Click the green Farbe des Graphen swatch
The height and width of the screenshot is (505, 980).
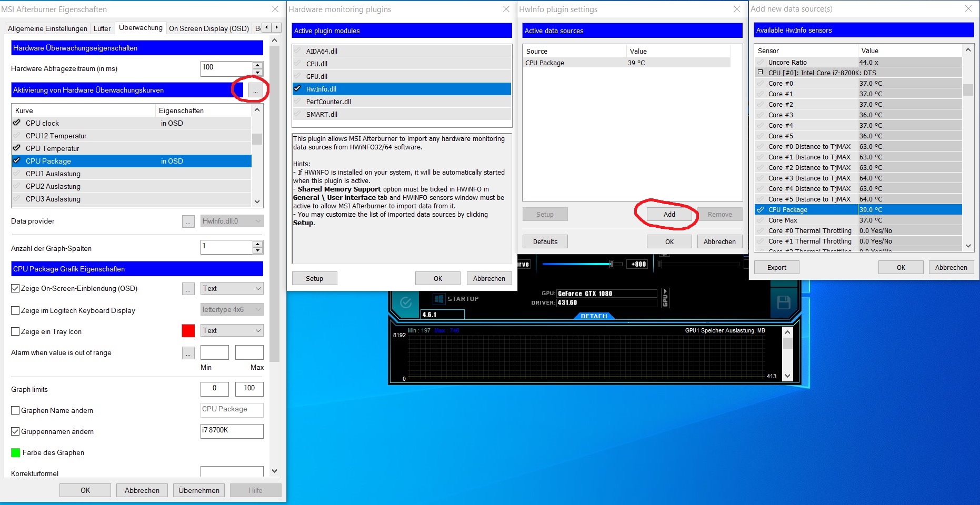pos(15,452)
